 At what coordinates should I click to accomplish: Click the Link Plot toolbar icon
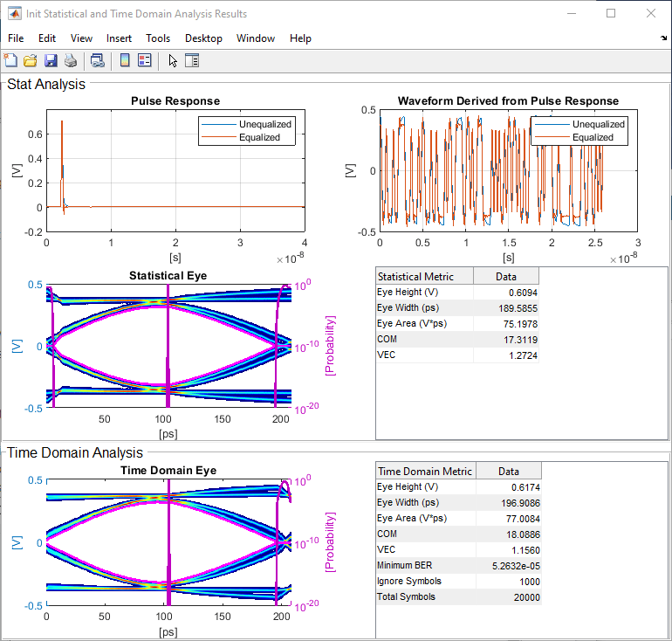(x=98, y=60)
